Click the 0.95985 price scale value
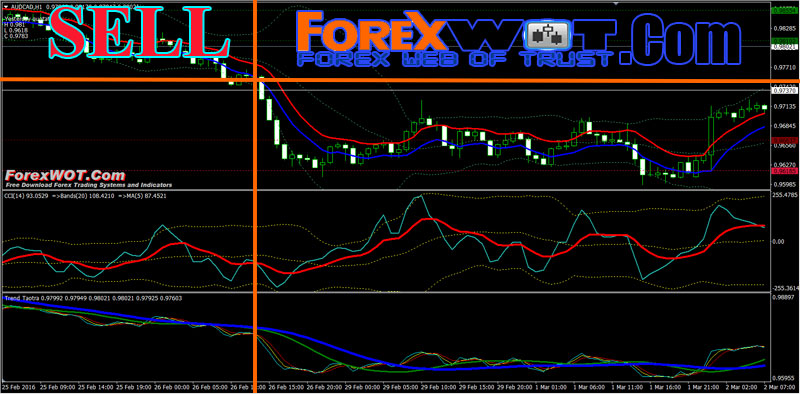This screenshot has width=800, height=394. 786,185
